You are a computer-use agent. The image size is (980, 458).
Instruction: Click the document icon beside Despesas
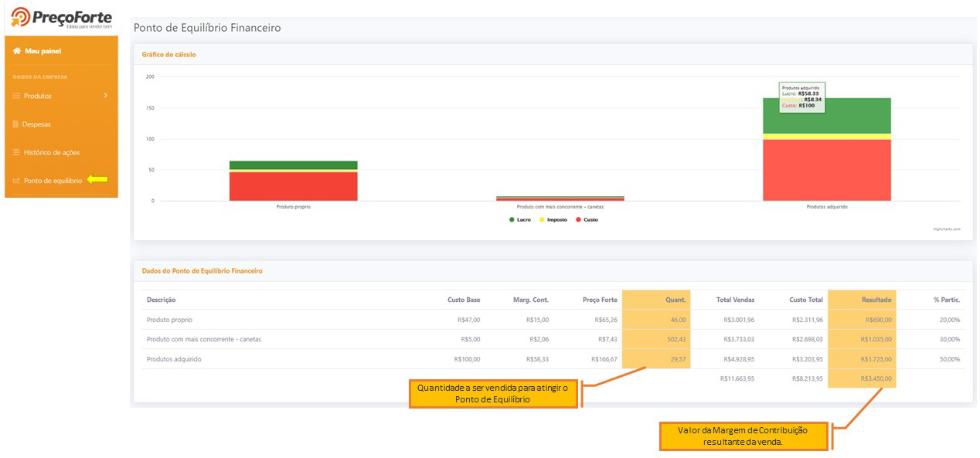[16, 124]
